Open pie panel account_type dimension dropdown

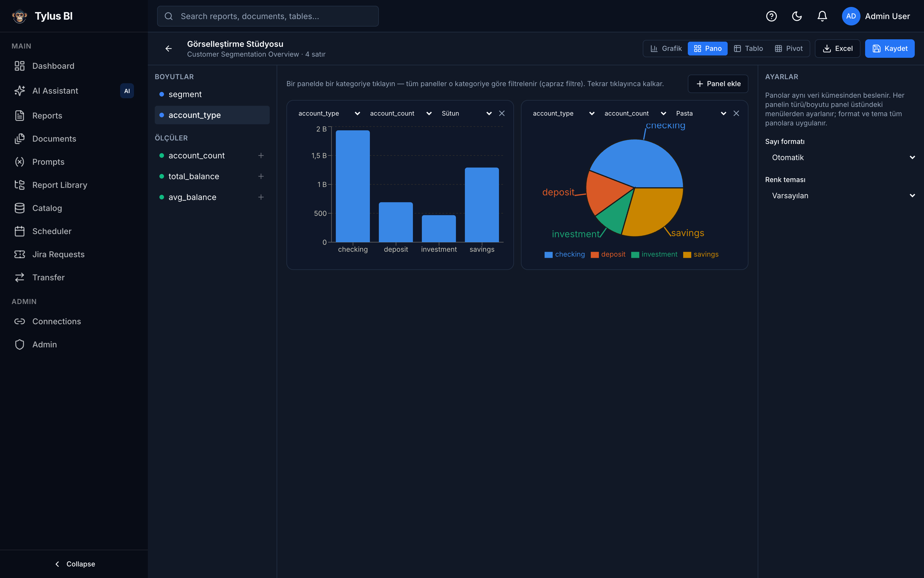[x=563, y=114]
